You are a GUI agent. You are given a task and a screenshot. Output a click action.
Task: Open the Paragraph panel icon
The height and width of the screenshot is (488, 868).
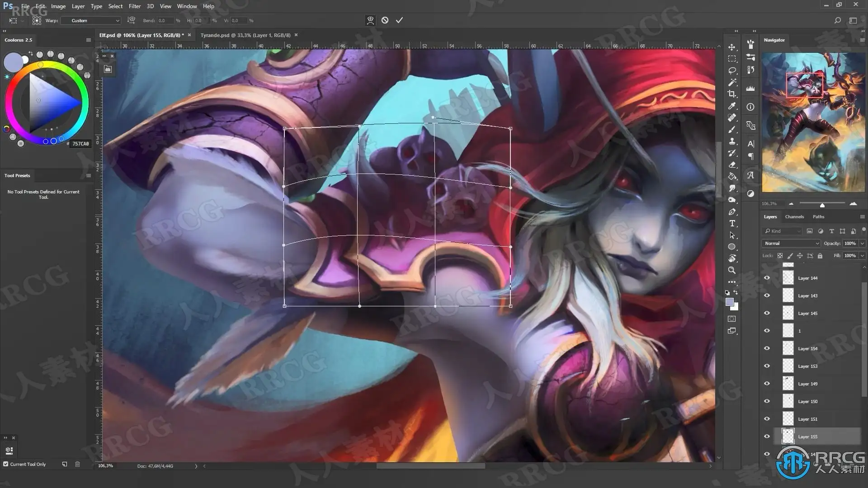tap(750, 156)
